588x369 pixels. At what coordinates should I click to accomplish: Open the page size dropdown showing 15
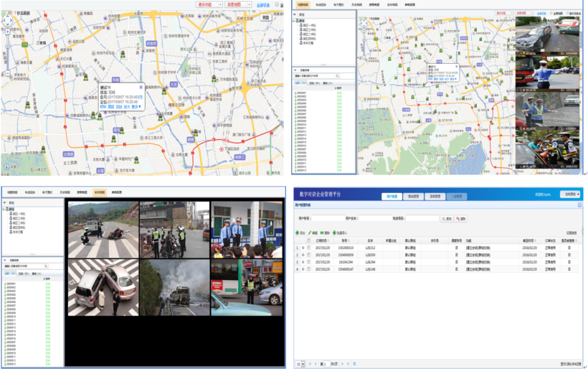pyautogui.click(x=301, y=364)
